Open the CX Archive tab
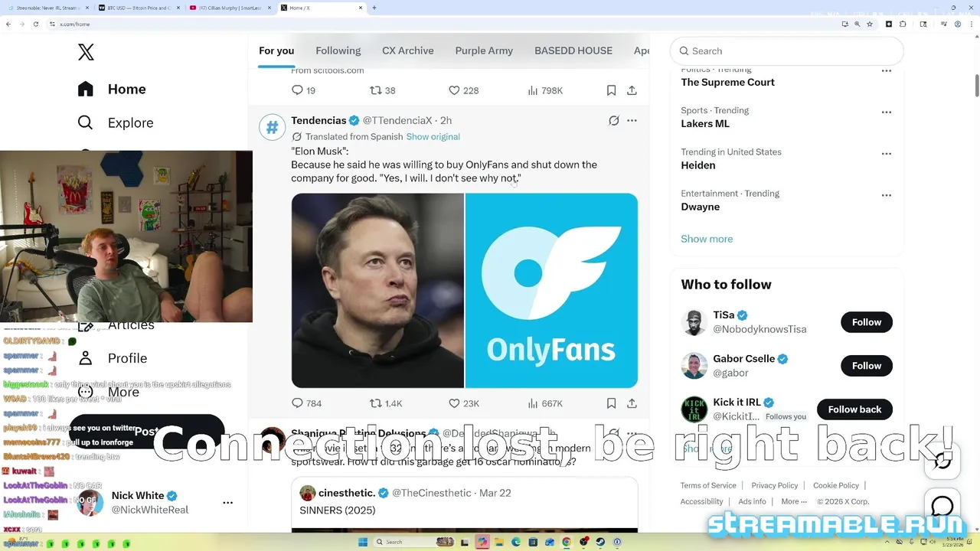 coord(408,51)
